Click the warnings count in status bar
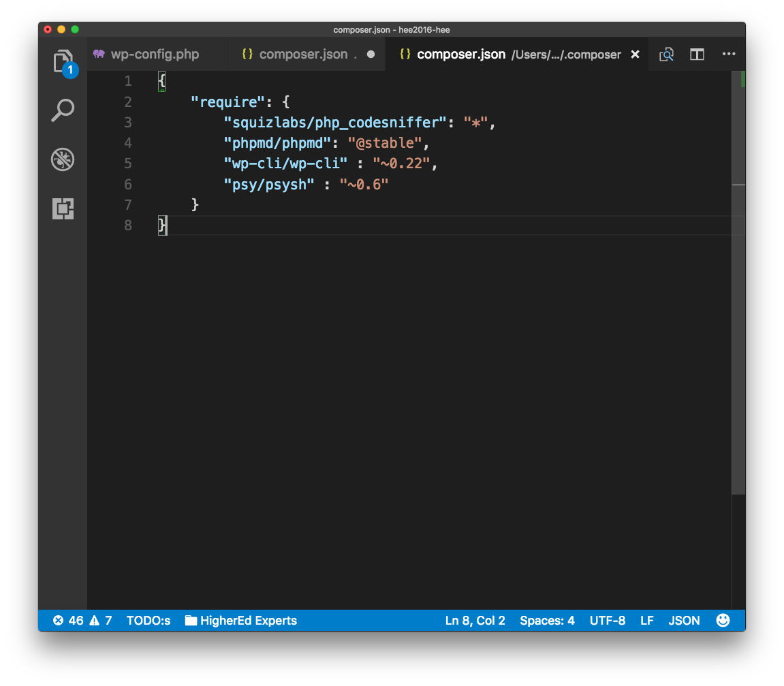The height and width of the screenshot is (686, 784). pos(101,621)
